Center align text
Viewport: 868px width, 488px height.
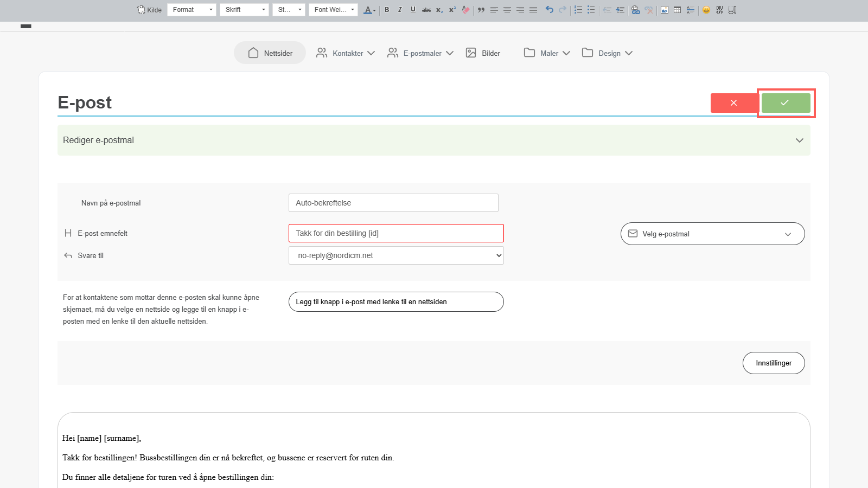[x=507, y=10]
